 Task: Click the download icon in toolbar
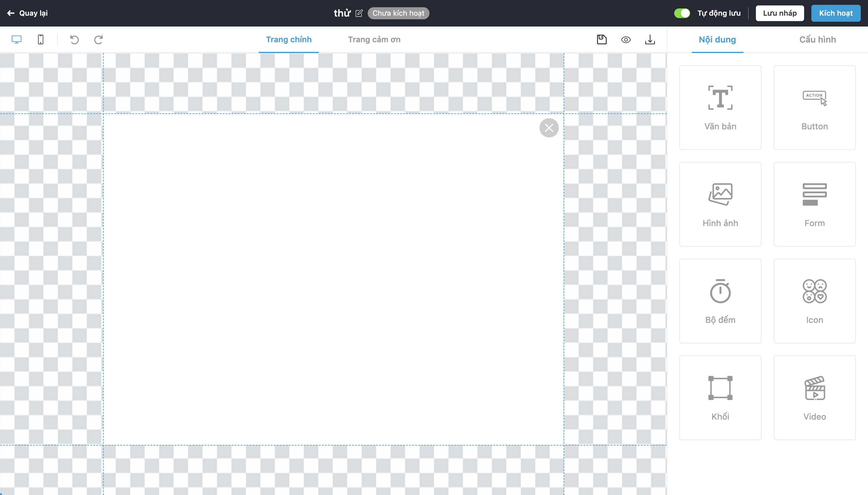tap(650, 39)
